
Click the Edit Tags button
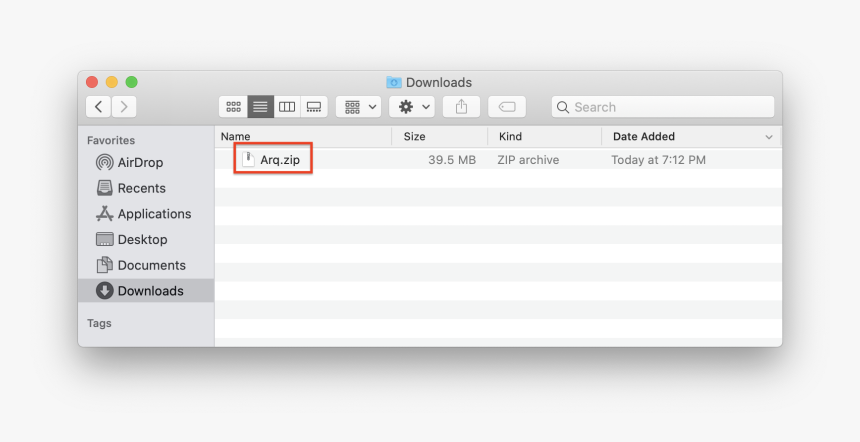[507, 107]
